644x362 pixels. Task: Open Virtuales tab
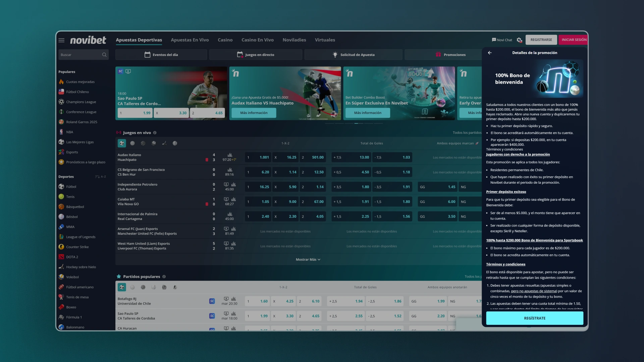(x=325, y=40)
